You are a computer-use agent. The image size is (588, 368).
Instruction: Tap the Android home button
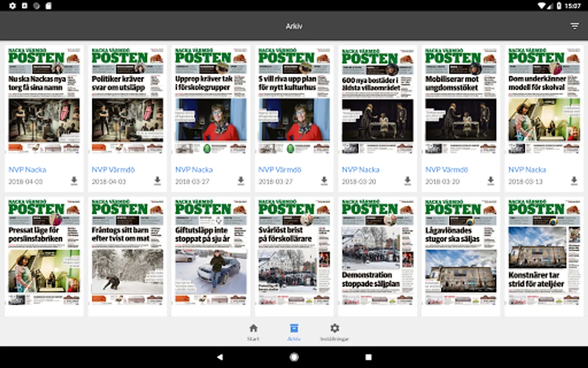pyautogui.click(x=294, y=357)
